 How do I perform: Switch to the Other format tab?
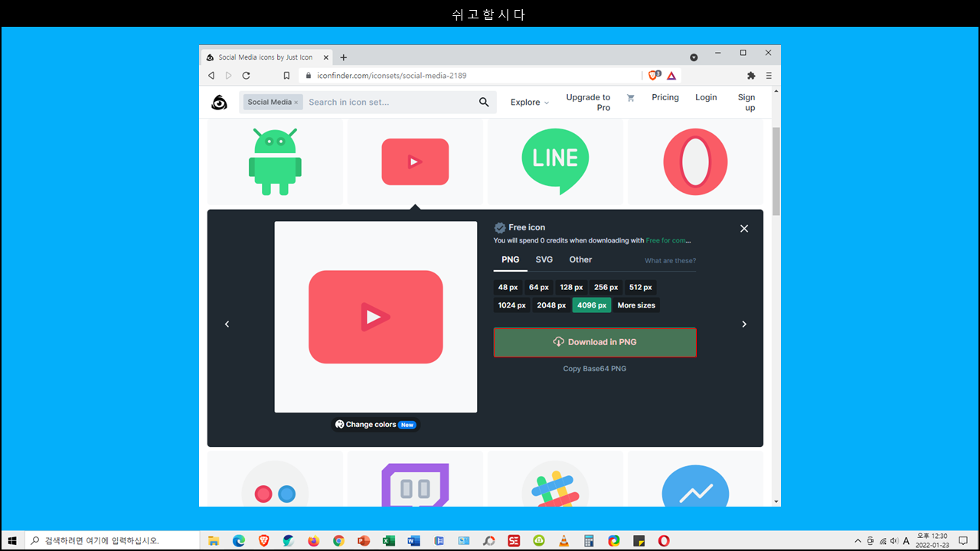pyautogui.click(x=580, y=259)
